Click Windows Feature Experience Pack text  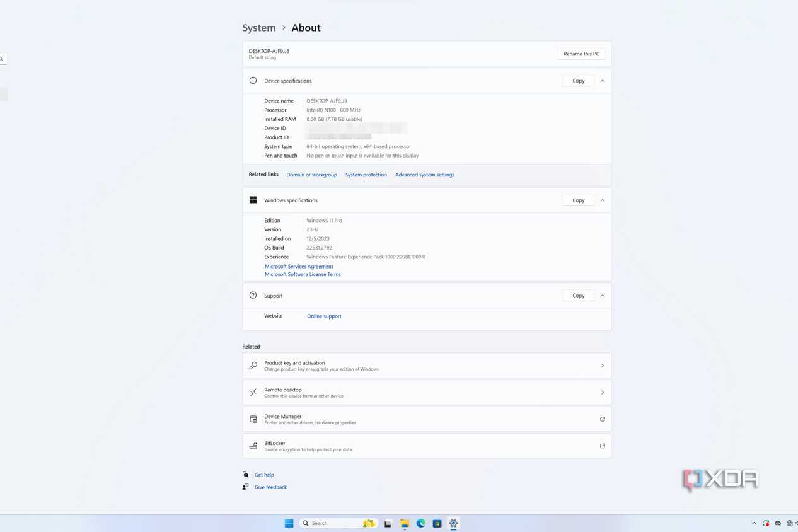(x=366, y=257)
